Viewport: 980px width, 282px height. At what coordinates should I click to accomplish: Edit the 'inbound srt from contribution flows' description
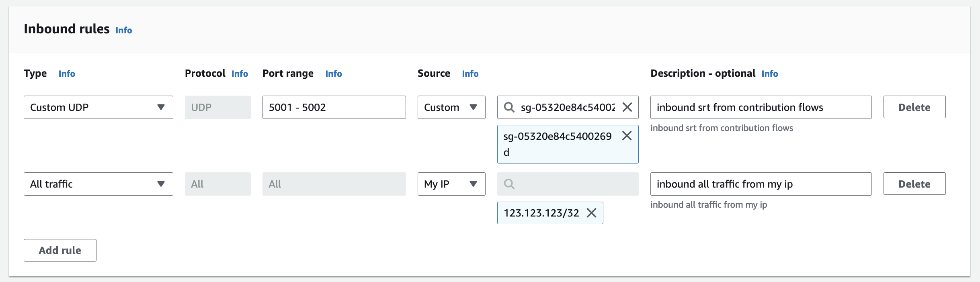pos(761,107)
